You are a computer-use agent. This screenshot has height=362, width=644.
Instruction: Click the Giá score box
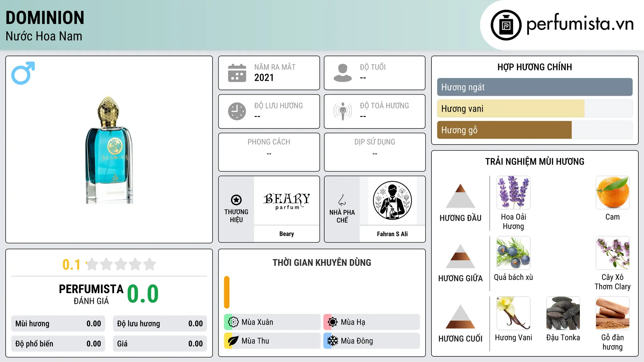tap(160, 344)
